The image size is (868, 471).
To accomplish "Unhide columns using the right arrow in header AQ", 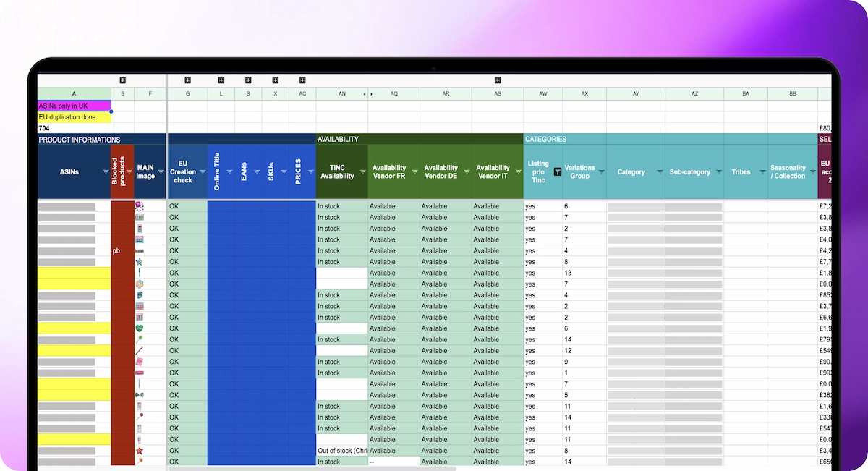I will [x=372, y=94].
